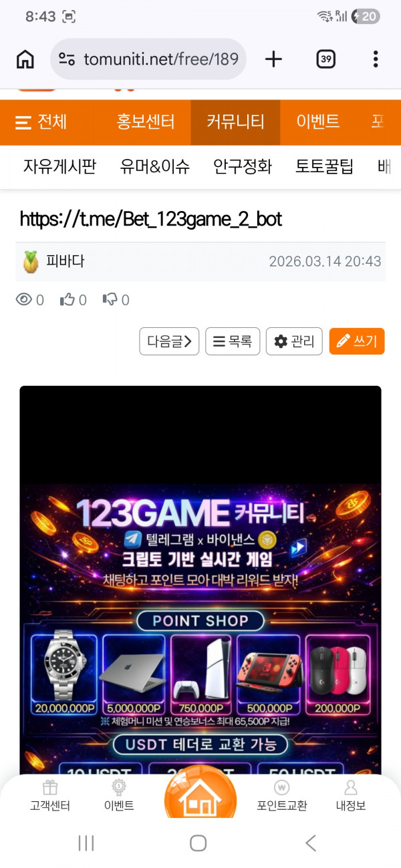Open the tab switcher showing 39
Image resolution: width=401 pixels, height=868 pixels.
click(x=325, y=59)
